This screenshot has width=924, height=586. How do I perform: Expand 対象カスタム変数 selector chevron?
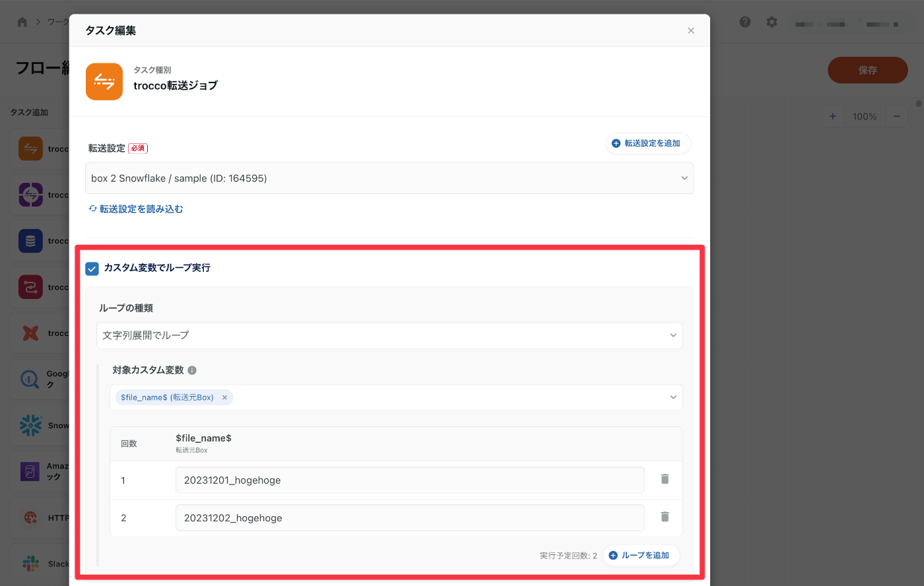(x=673, y=397)
